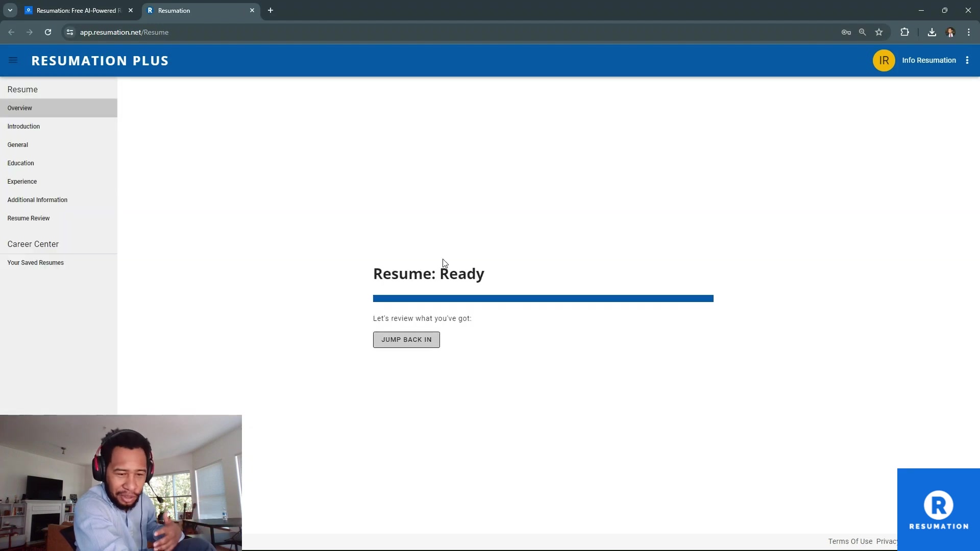The height and width of the screenshot is (551, 980).
Task: Click the JUMP BACK IN button
Action: [406, 340]
